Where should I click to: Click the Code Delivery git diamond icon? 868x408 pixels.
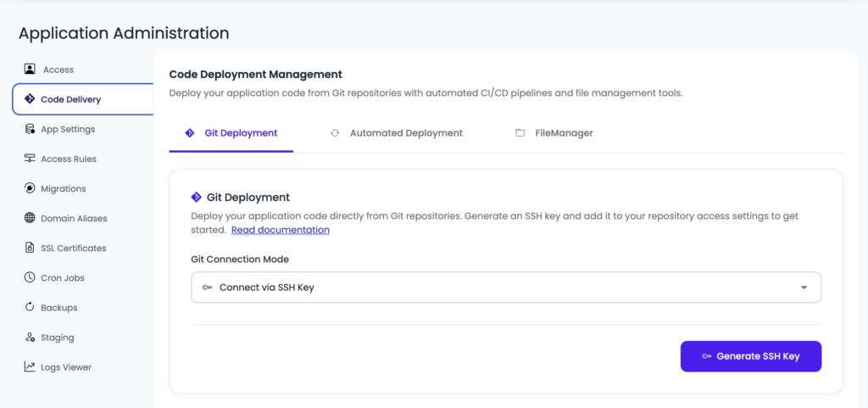pos(30,99)
